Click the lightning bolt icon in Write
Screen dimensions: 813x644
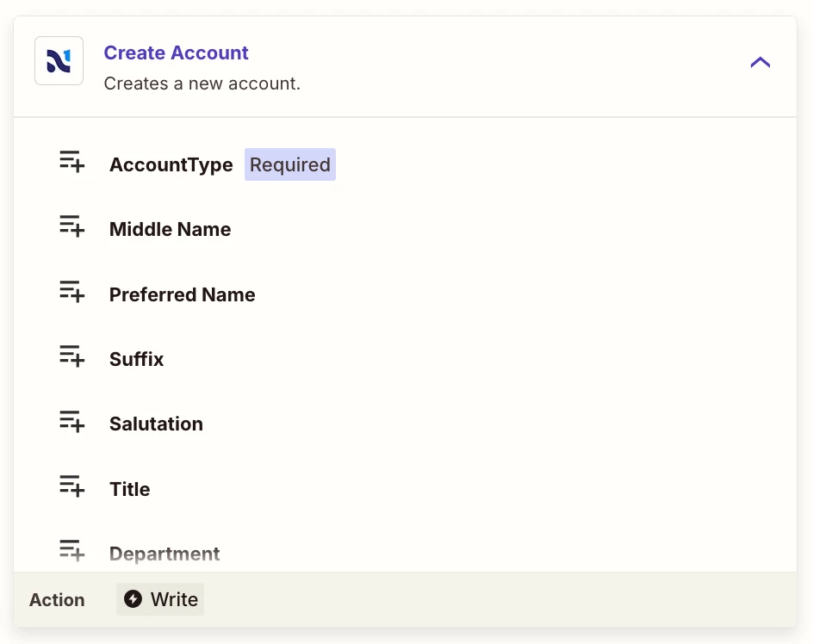pos(133,599)
